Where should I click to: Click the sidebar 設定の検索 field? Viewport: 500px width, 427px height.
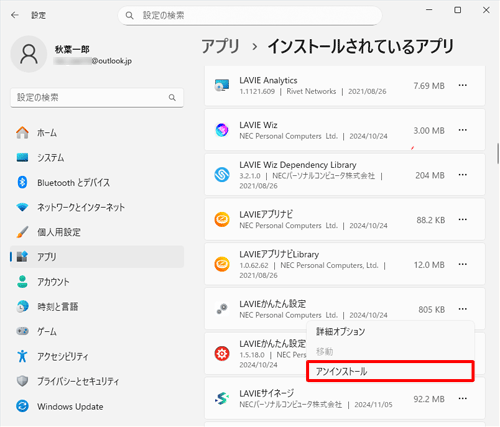coord(97,98)
